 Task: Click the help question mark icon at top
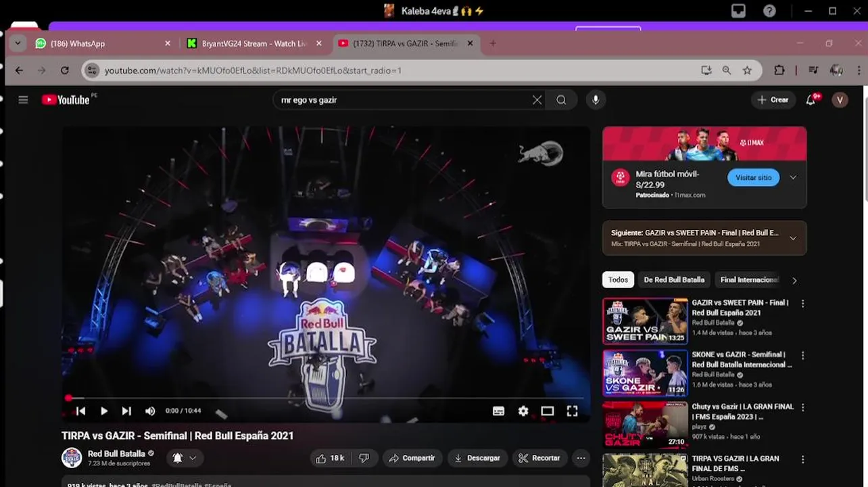pyautogui.click(x=769, y=11)
